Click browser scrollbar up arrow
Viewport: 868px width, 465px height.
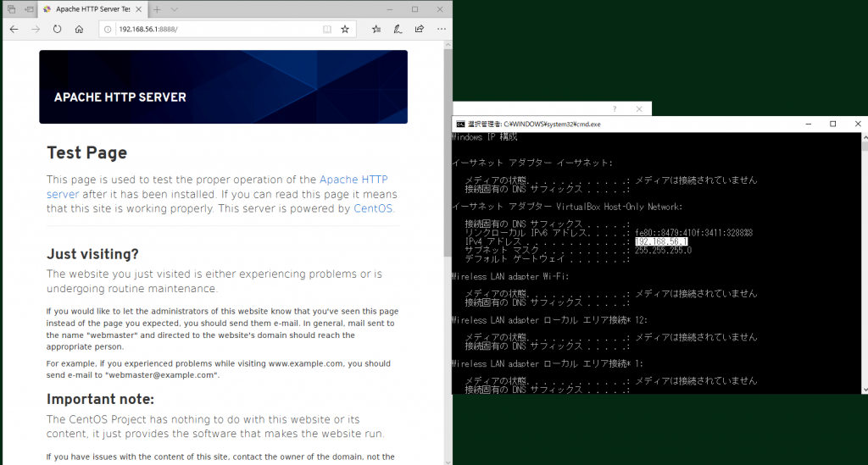point(448,45)
